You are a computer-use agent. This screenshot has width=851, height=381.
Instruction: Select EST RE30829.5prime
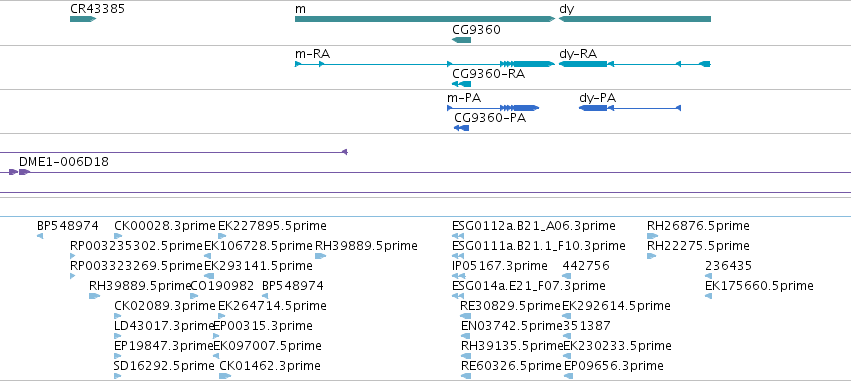pyautogui.click(x=510, y=306)
